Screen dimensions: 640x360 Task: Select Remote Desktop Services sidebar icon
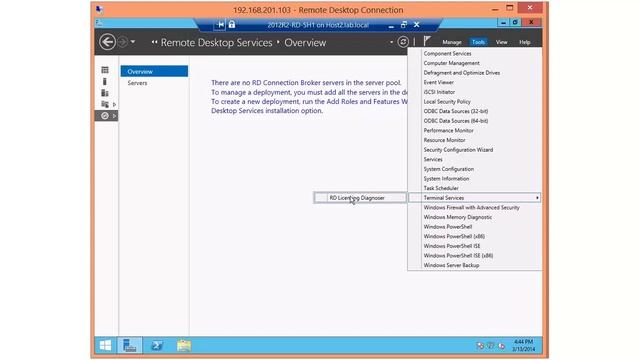105,116
